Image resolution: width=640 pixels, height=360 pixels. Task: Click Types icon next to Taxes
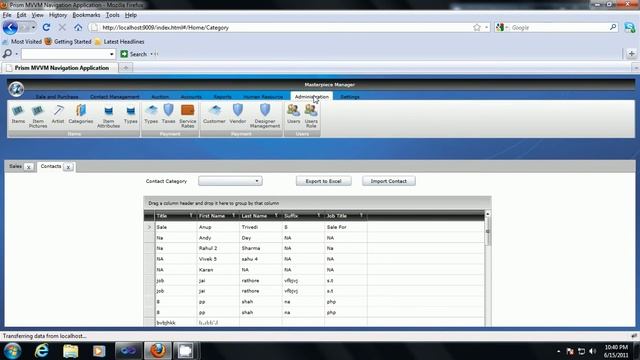click(151, 114)
